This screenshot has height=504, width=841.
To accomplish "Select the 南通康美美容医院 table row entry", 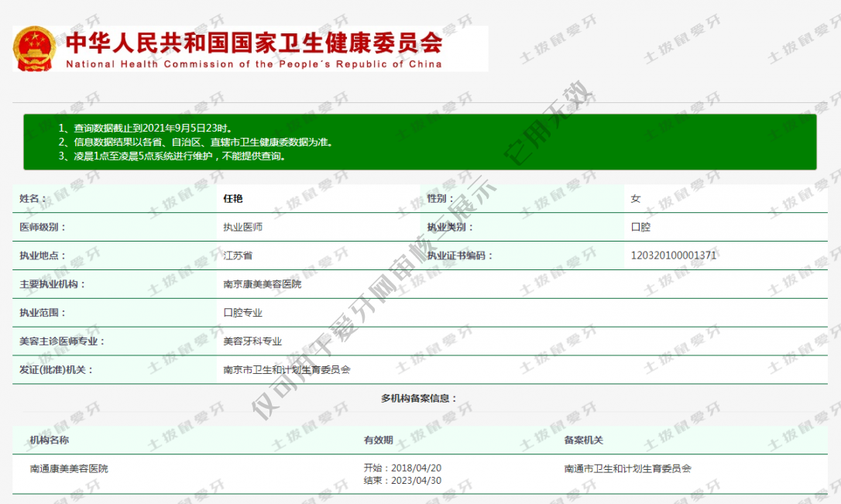I will (x=69, y=469).
